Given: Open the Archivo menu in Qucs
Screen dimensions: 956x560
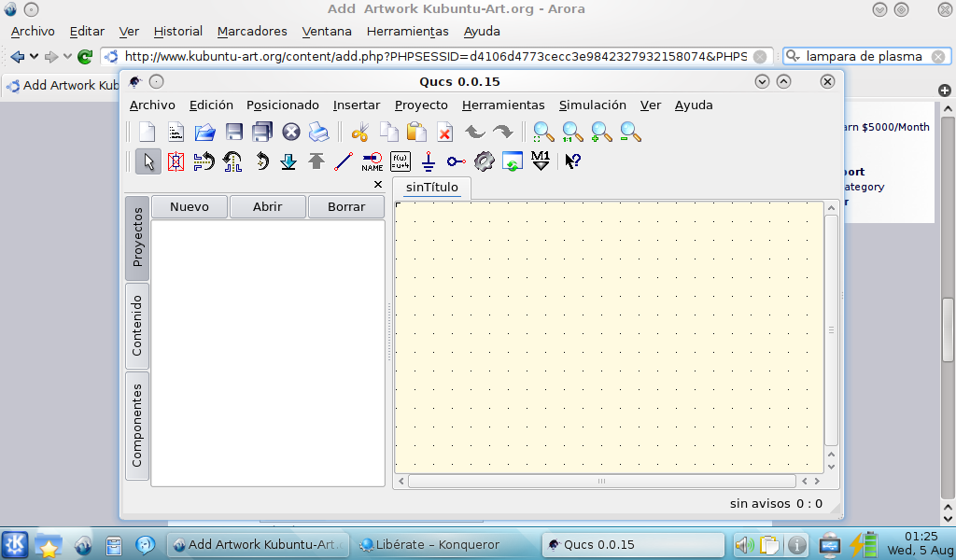Looking at the screenshot, I should coord(152,105).
